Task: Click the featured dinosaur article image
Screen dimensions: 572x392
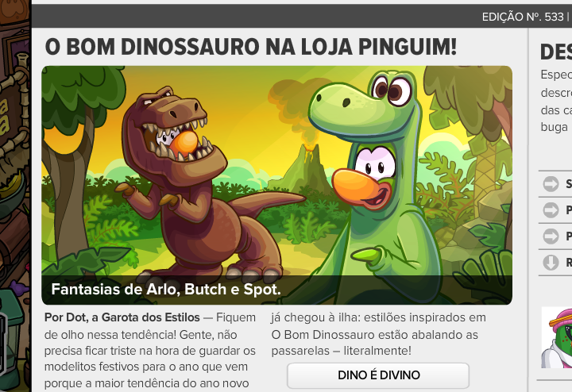Action: [x=277, y=185]
